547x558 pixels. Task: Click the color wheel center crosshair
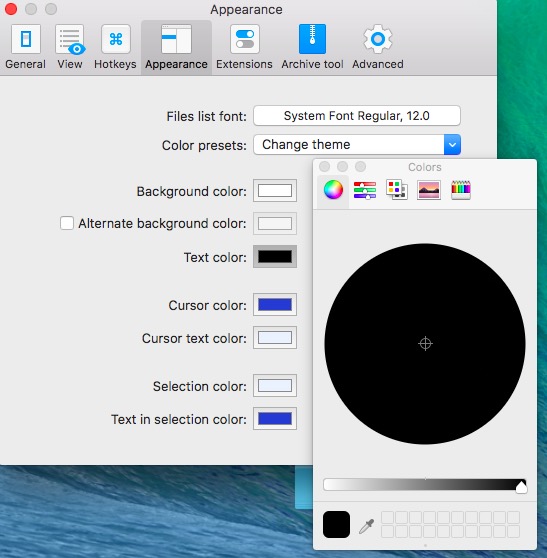point(425,344)
